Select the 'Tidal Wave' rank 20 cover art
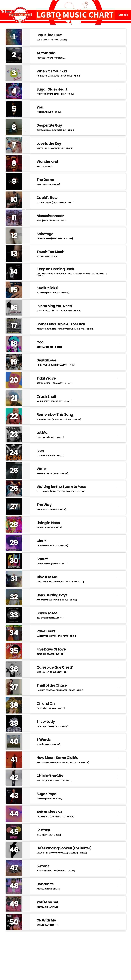The height and width of the screenshot is (980, 131). click(x=14, y=380)
